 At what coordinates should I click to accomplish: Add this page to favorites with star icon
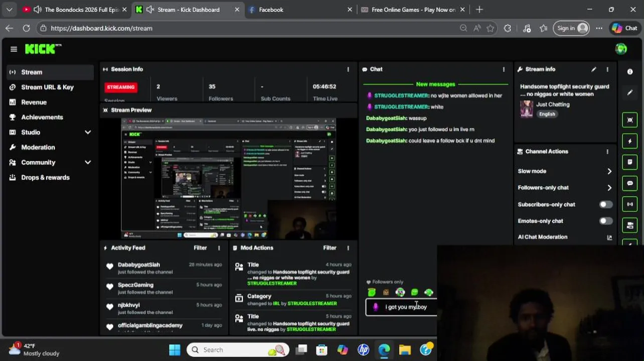pyautogui.click(x=491, y=28)
